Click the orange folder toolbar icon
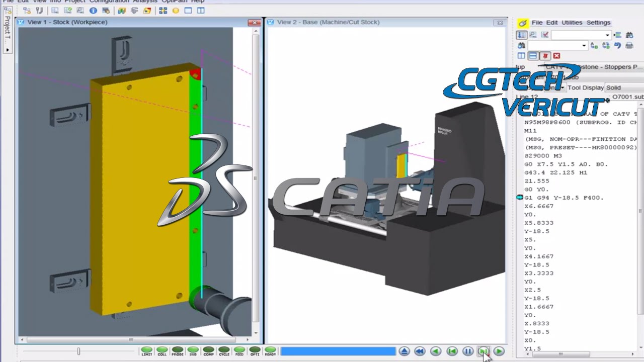 [147, 11]
